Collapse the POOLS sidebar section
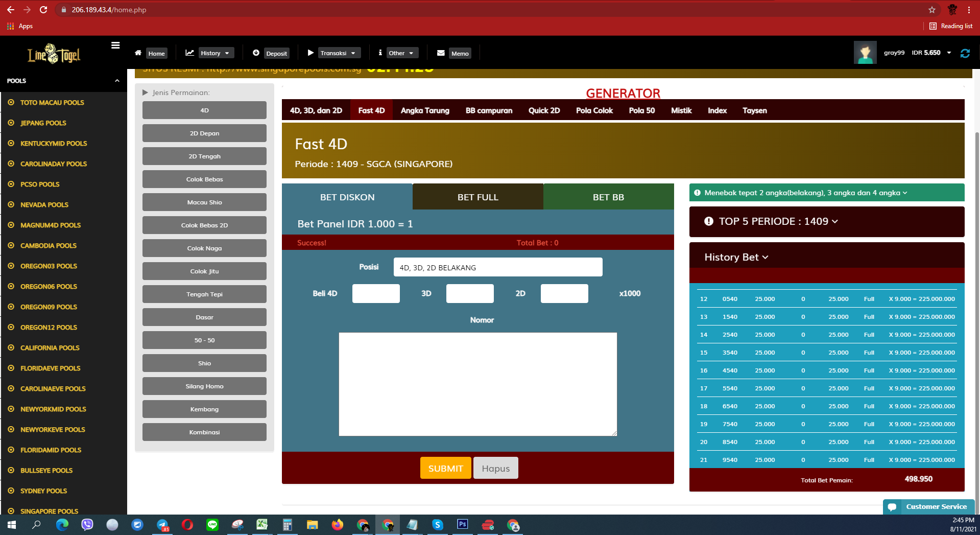This screenshot has width=980, height=535. [x=117, y=81]
